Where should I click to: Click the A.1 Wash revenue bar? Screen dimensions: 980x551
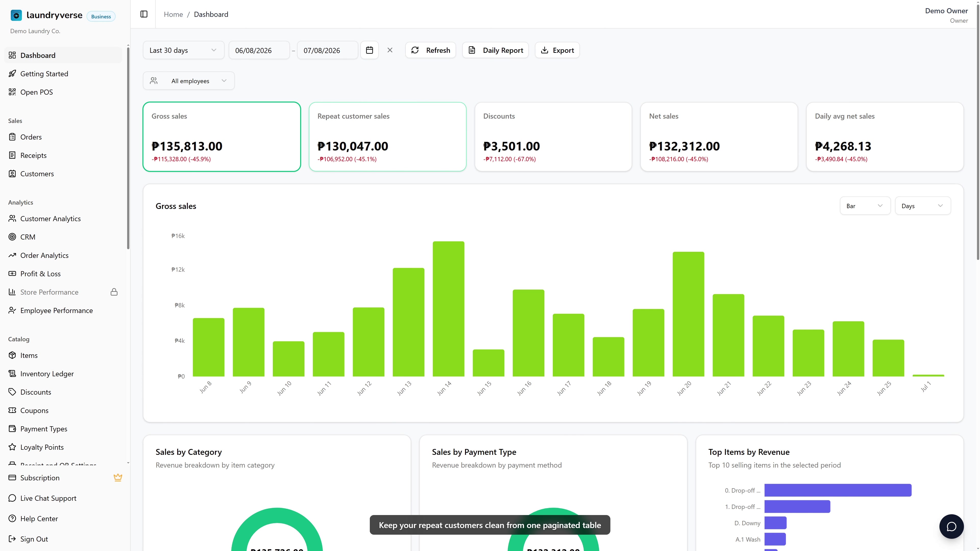pos(775,539)
